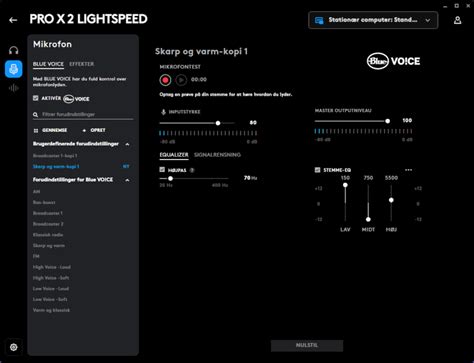Click the LAV EQ band slider handle
Image resolution: width=474 pixels, height=363 pixels.
(x=345, y=185)
